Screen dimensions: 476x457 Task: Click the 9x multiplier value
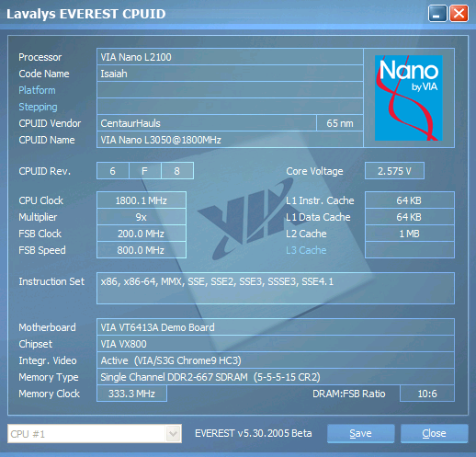142,217
